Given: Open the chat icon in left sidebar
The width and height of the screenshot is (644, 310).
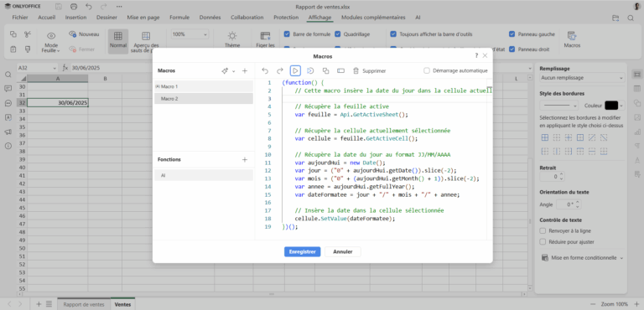Looking at the screenshot, I should [x=8, y=103].
